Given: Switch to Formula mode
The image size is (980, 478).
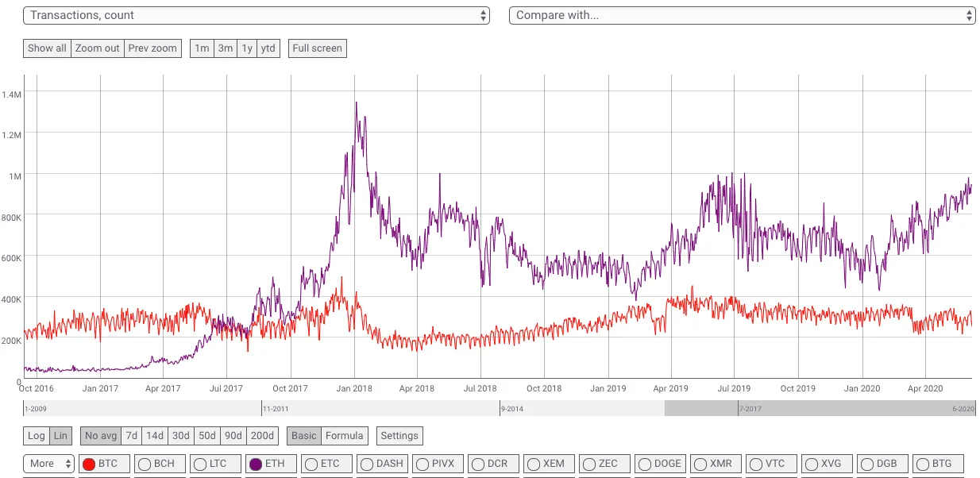Looking at the screenshot, I should pos(345,436).
